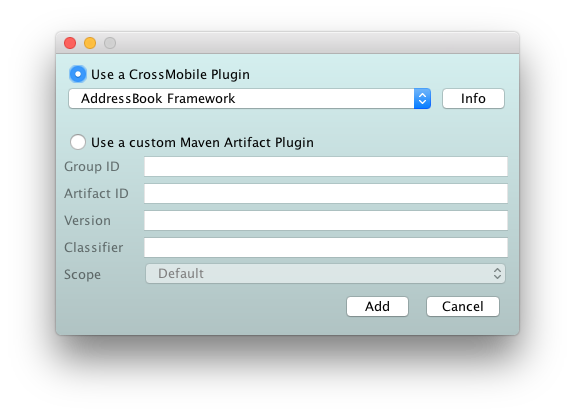Close the dialog with the red button
The height and width of the screenshot is (415, 575).
point(70,43)
